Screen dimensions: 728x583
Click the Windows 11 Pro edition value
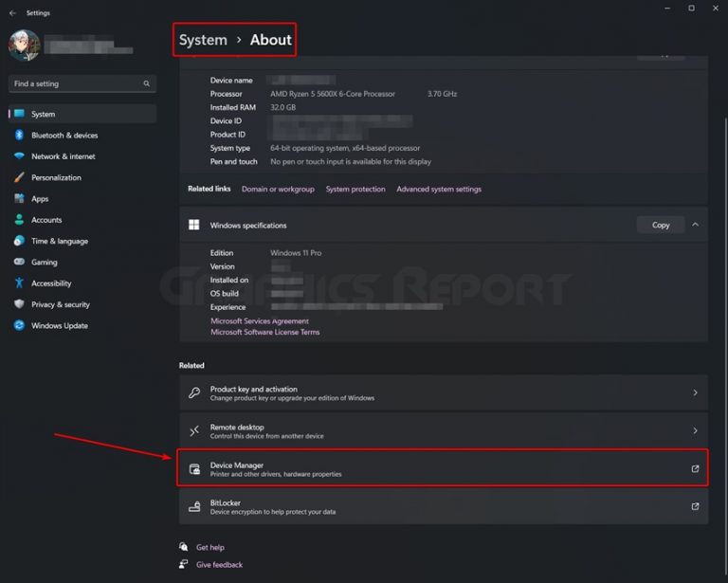[x=296, y=253]
